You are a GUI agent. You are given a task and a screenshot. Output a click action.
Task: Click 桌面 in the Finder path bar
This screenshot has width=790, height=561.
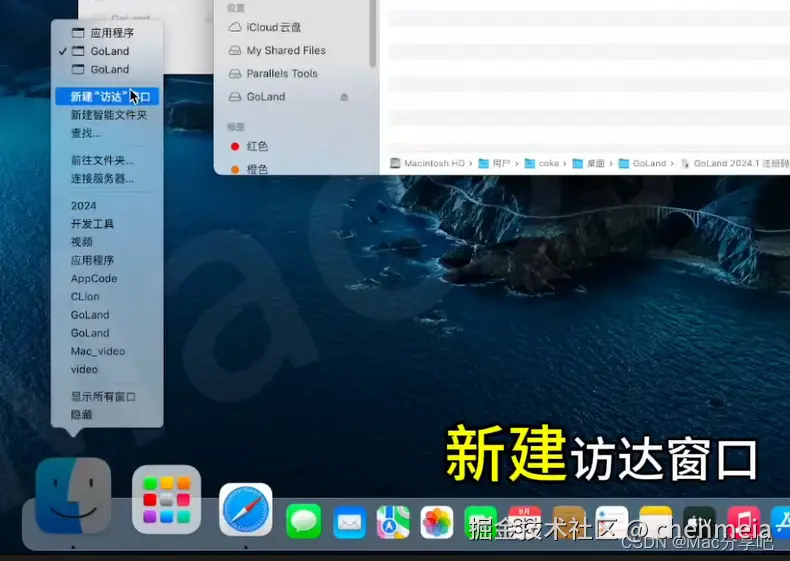click(588, 163)
